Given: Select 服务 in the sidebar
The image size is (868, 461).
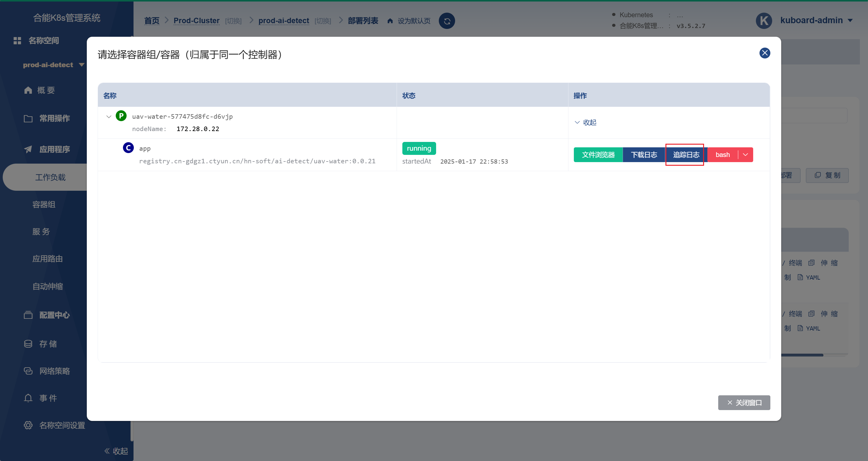Looking at the screenshot, I should [41, 231].
